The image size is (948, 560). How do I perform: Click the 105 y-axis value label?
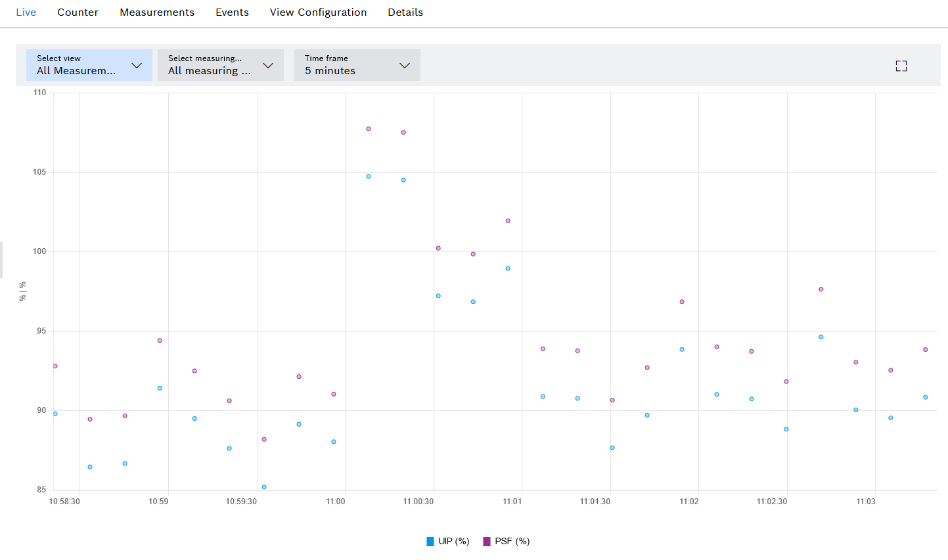[40, 172]
